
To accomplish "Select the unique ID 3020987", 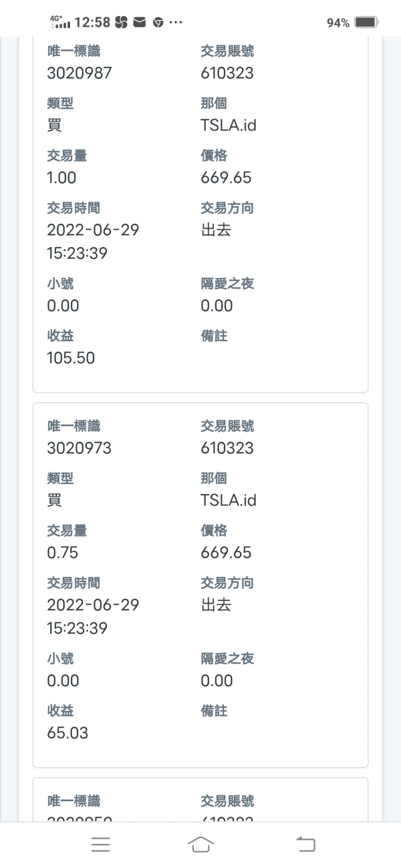I will (x=79, y=73).
